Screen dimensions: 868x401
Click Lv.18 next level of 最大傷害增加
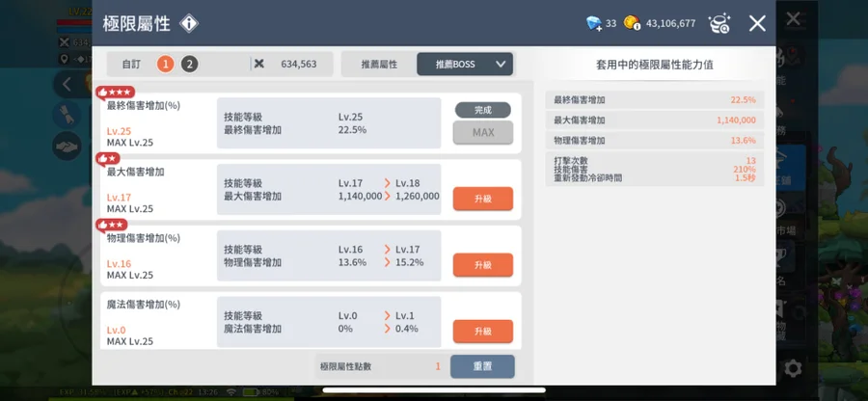coord(407,183)
